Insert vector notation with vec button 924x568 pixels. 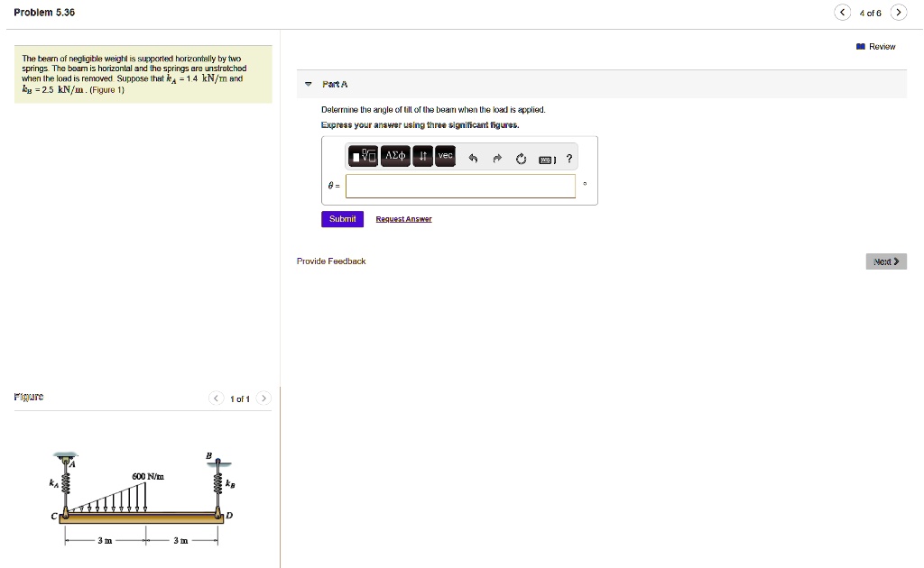pos(446,157)
